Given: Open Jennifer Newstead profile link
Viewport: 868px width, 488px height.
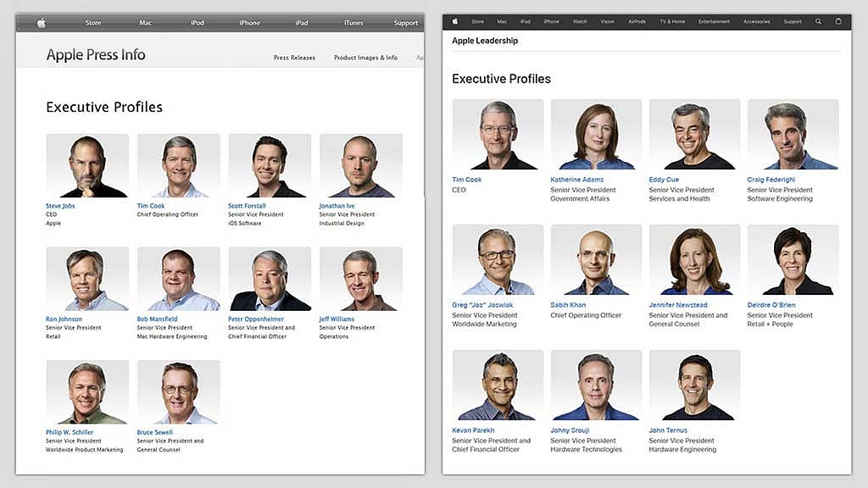Looking at the screenshot, I should 677,305.
